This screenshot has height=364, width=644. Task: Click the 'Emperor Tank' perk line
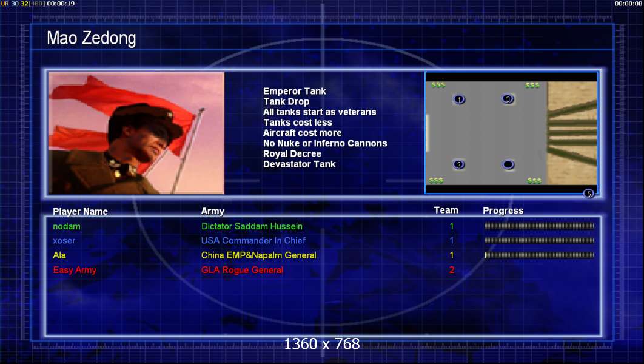(295, 91)
